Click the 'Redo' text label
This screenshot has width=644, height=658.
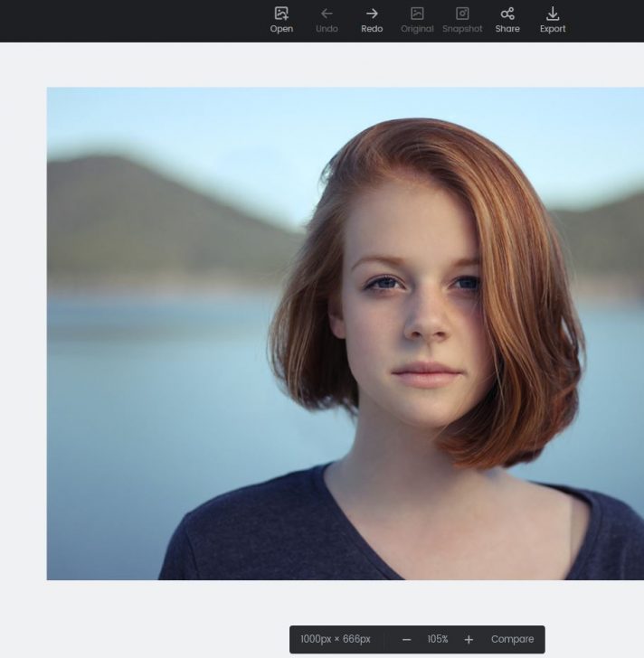tap(372, 29)
